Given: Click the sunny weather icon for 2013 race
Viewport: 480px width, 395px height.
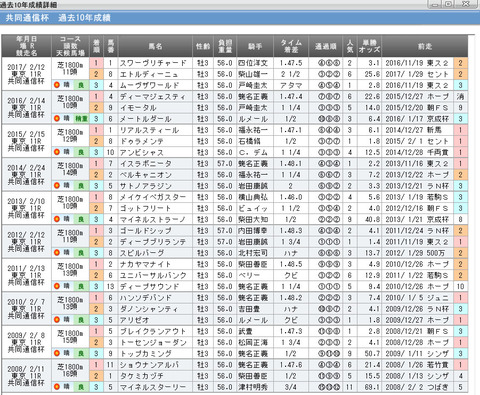Looking at the screenshot, I should 57,219.
